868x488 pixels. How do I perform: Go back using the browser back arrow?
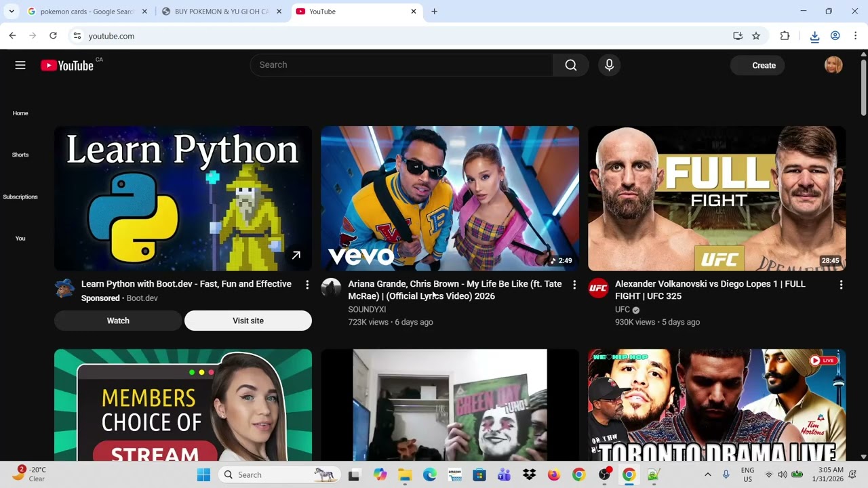click(12, 36)
